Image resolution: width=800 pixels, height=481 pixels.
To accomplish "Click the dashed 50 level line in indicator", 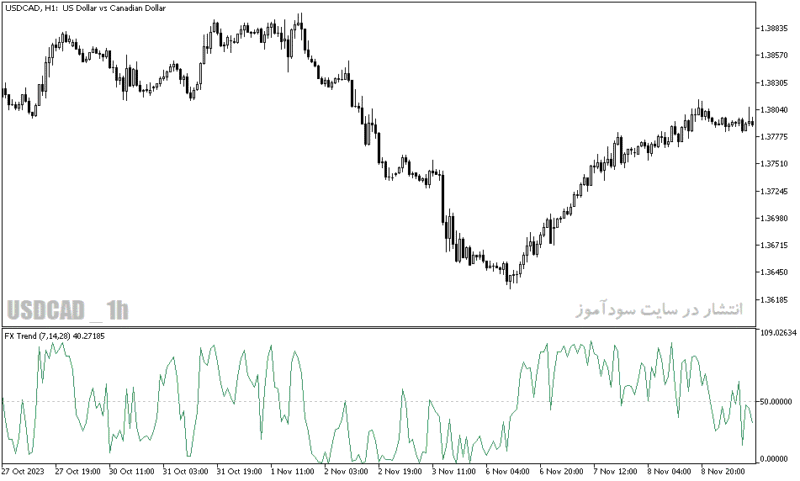I will pyautogui.click(x=379, y=402).
